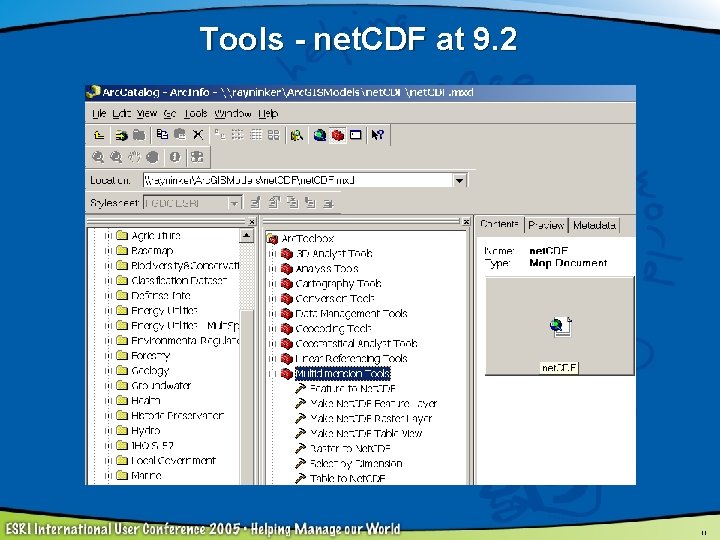The height and width of the screenshot is (540, 720).
Task: Expand the Conversion Tools toolbox
Action: pyautogui.click(x=272, y=299)
